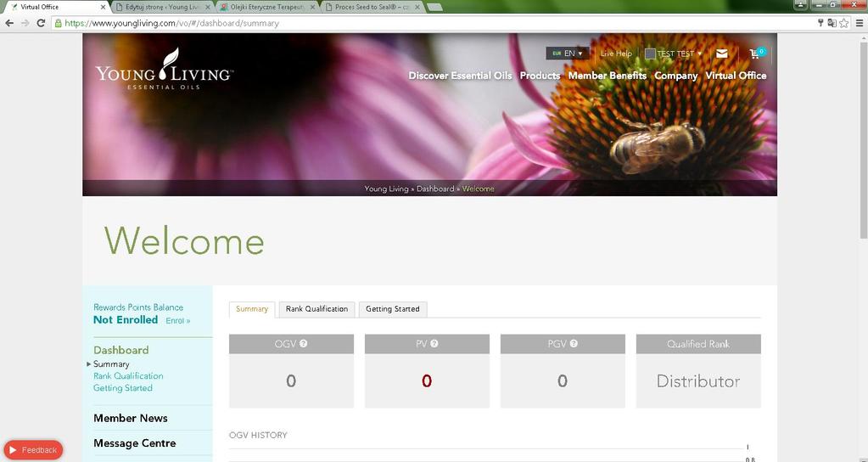Open the Virtual Office menu
The width and height of the screenshot is (868, 462).
(736, 76)
